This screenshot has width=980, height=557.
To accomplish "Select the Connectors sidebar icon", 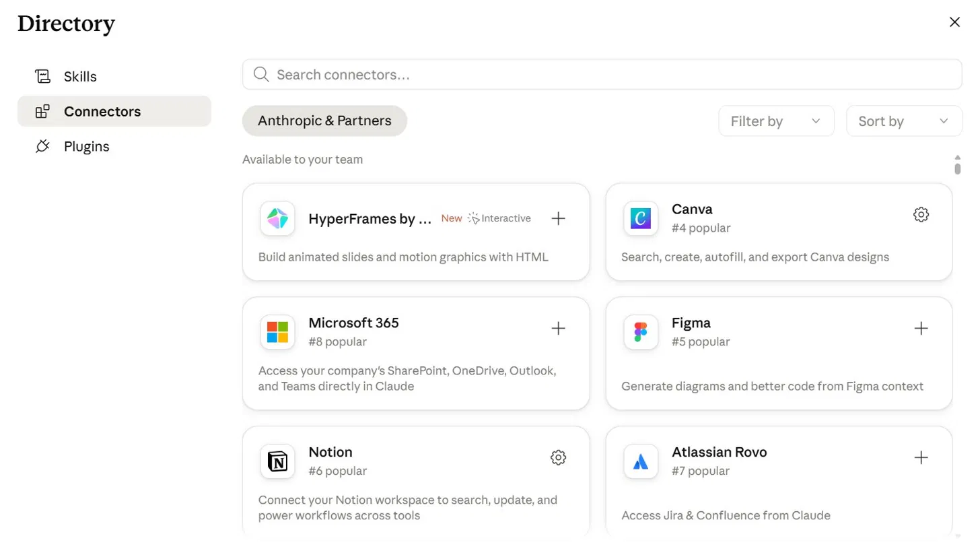I will point(42,112).
